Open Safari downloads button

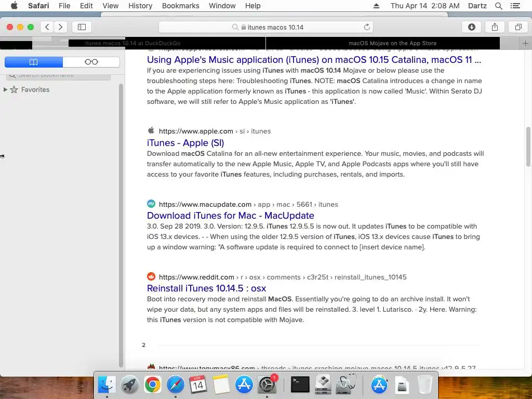tap(472, 27)
